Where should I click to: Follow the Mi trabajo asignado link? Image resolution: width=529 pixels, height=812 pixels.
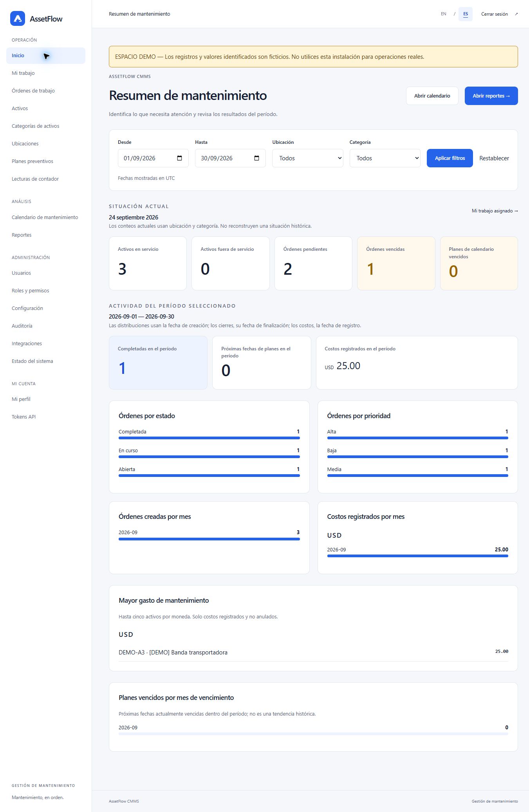pos(495,211)
